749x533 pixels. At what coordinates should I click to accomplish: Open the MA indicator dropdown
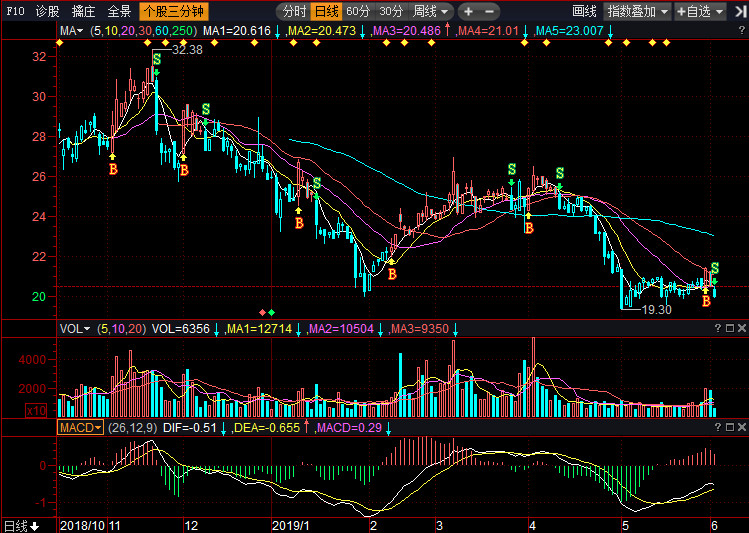click(x=70, y=32)
